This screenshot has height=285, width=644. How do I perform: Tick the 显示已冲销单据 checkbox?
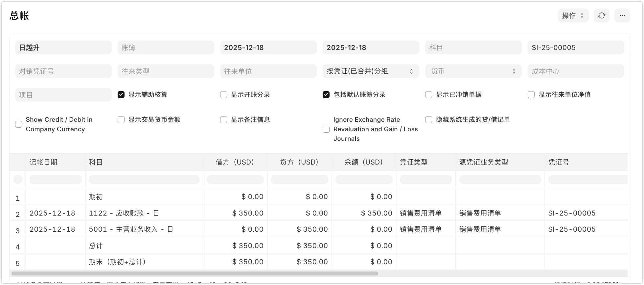428,95
